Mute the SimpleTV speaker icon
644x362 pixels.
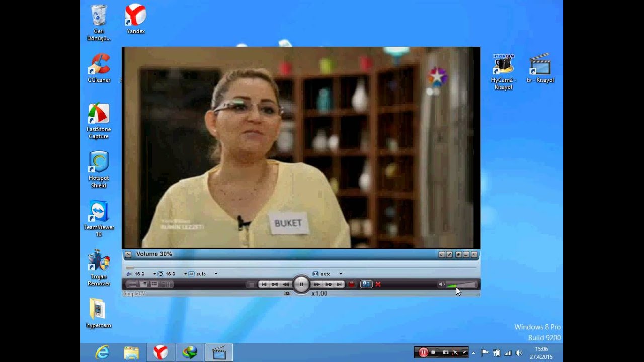pos(441,284)
